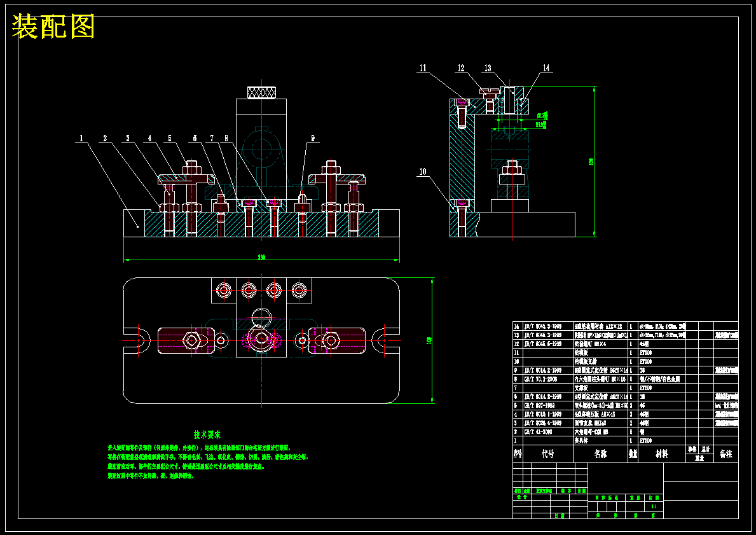Image resolution: width=756 pixels, height=535 pixels.
Task: Click the "HT200" material cell in row 1
Action: tap(661, 441)
